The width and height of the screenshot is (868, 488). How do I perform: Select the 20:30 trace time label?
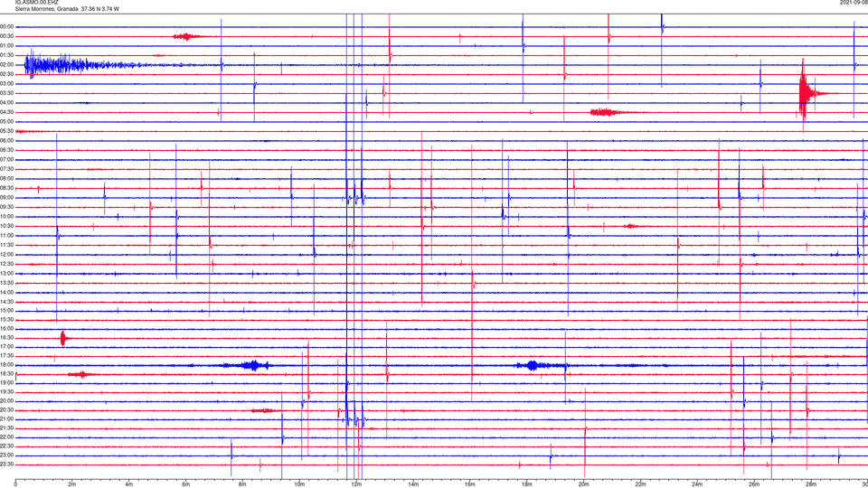(7, 410)
